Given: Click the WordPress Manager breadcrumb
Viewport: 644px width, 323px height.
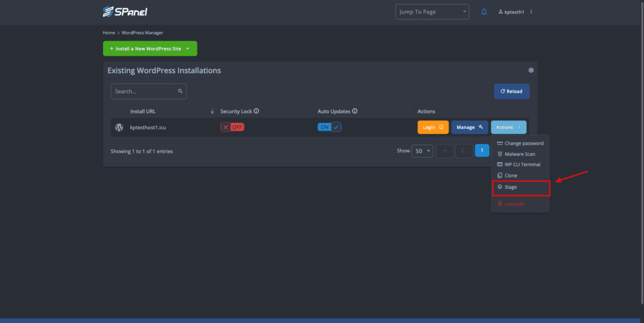Looking at the screenshot, I should pyautogui.click(x=142, y=33).
